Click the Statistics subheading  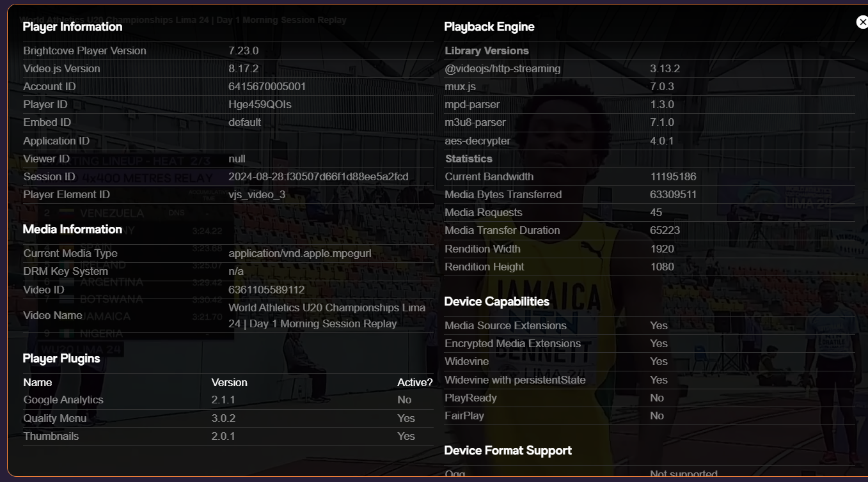click(x=469, y=159)
